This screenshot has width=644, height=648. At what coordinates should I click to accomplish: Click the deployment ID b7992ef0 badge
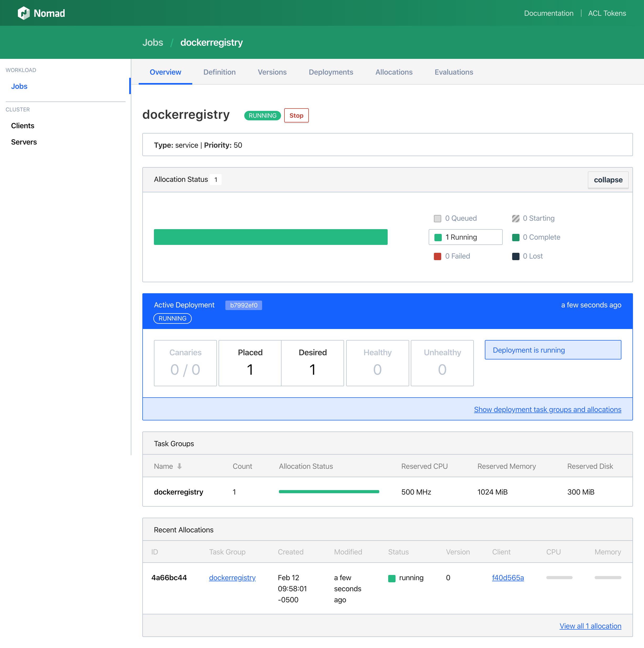click(244, 305)
